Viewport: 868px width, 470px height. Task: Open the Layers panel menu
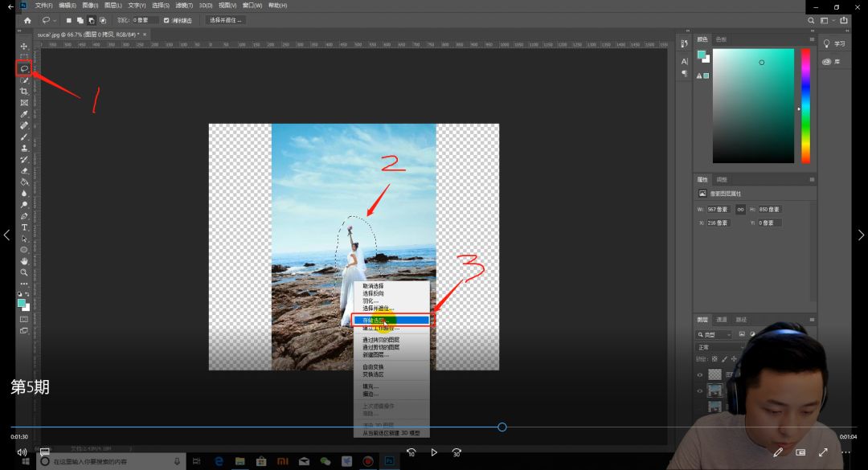[x=812, y=320]
